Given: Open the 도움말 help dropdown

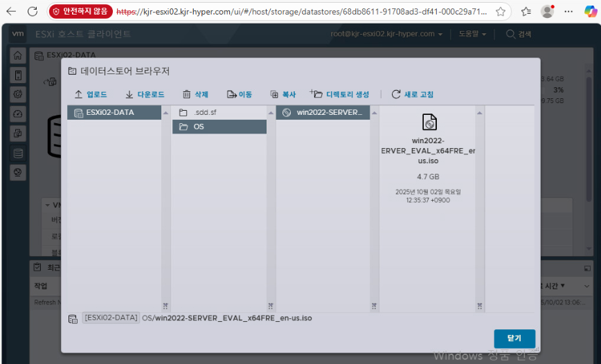Looking at the screenshot, I should 472,34.
